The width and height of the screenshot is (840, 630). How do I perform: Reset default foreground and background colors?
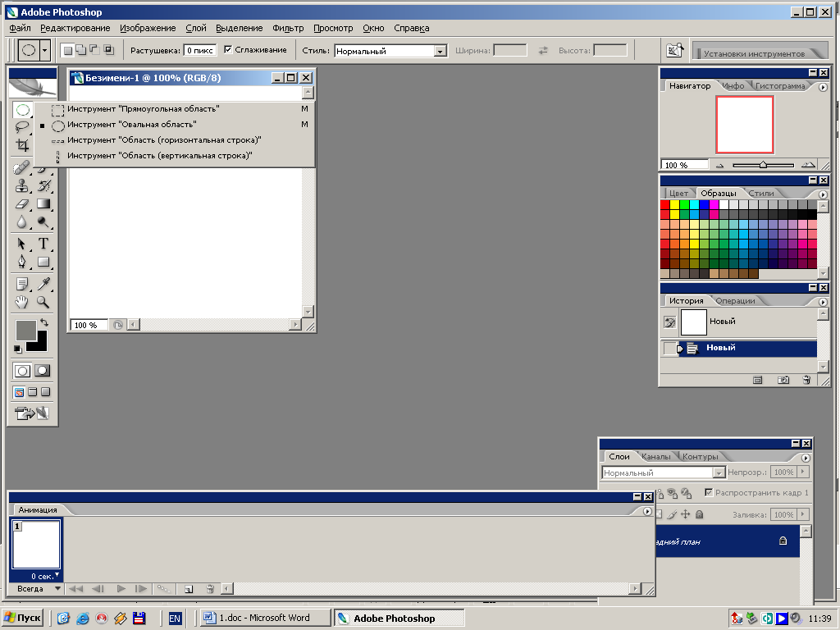pyautogui.click(x=18, y=349)
